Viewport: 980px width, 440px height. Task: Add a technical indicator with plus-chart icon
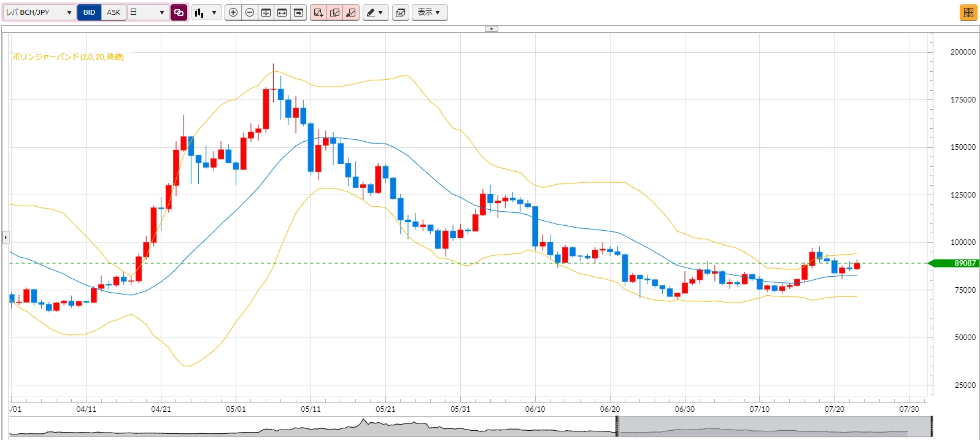pyautogui.click(x=318, y=12)
